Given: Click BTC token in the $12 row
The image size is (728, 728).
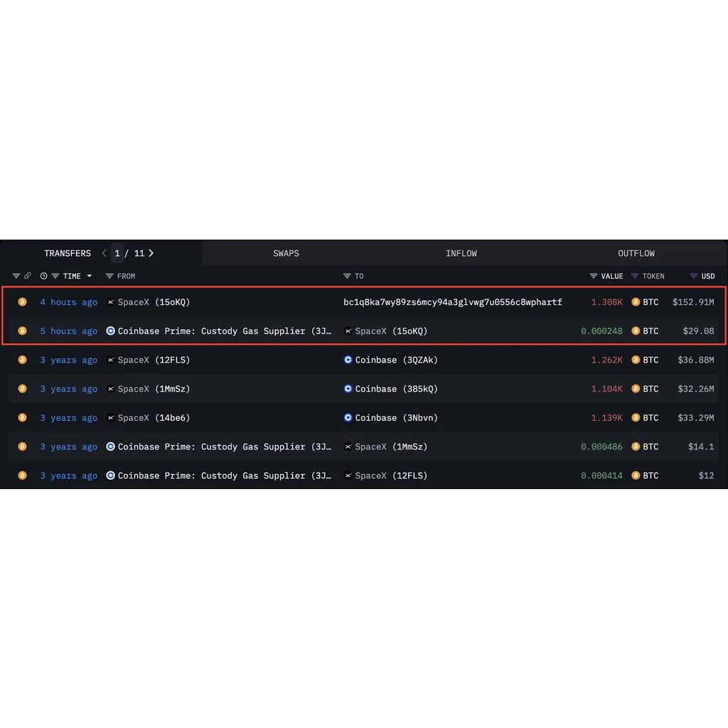Looking at the screenshot, I should 646,476.
